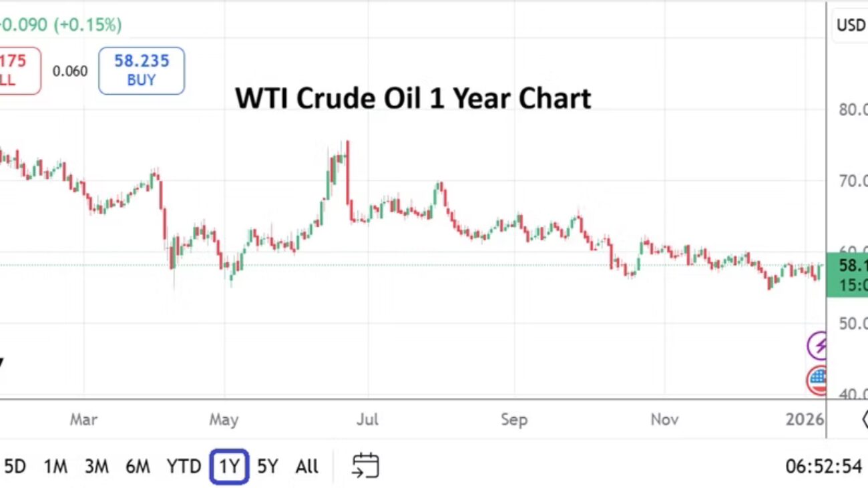
Task: Click the purple lightning bolt event icon
Action: coord(818,346)
